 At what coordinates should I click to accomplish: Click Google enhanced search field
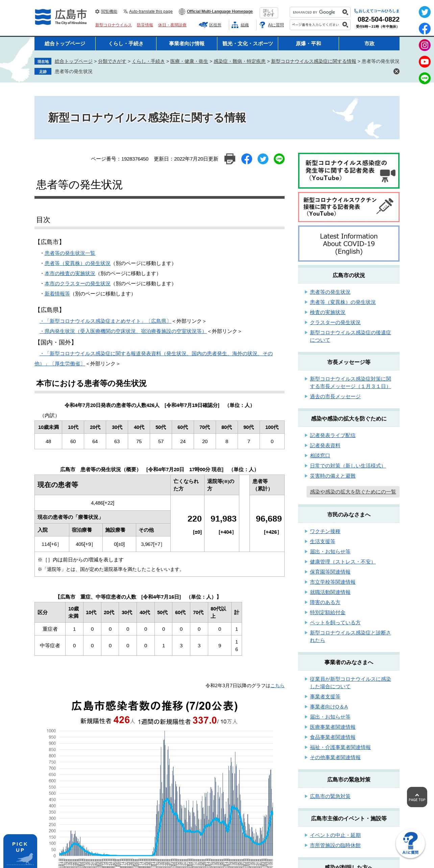(x=315, y=13)
